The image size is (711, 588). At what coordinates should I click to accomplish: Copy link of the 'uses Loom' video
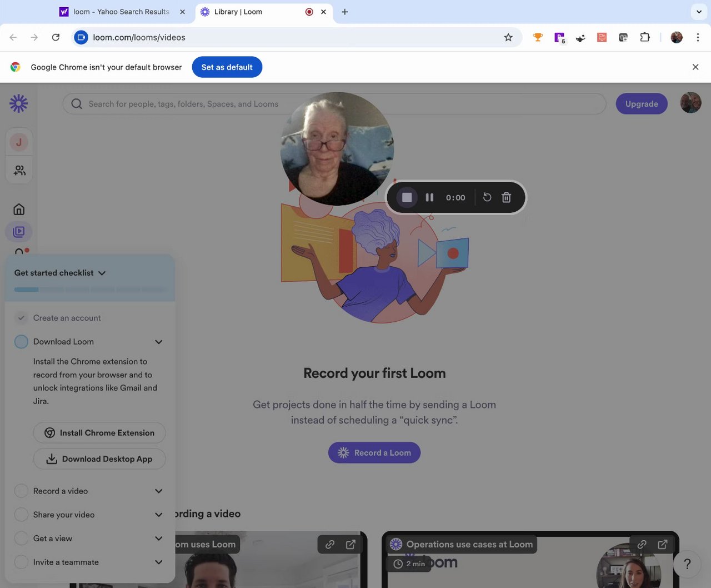(x=330, y=545)
